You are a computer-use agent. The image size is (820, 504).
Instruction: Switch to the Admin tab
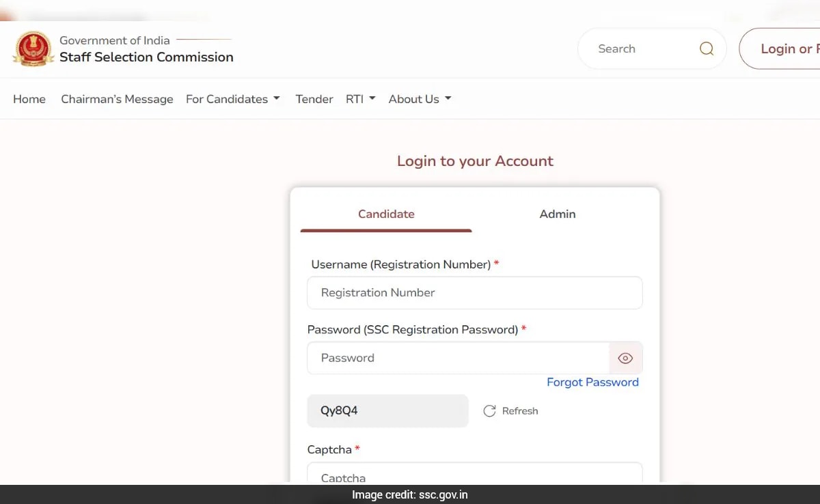pos(558,214)
